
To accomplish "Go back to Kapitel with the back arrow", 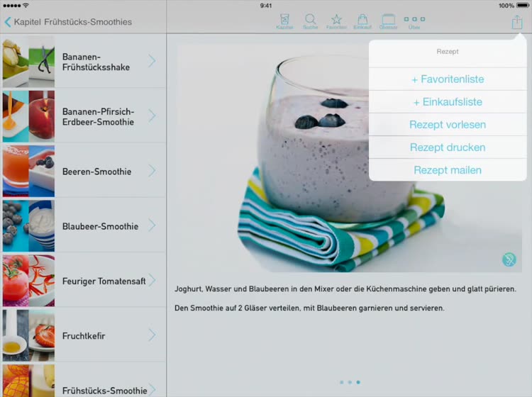I will (8, 22).
